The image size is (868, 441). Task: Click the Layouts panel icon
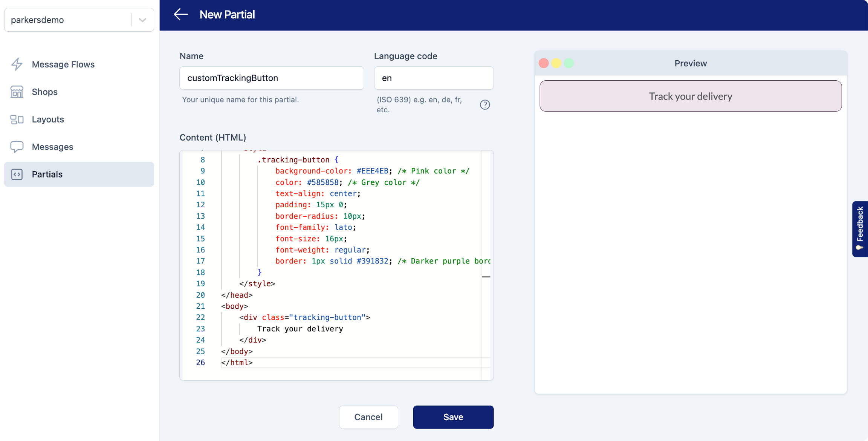(x=17, y=119)
